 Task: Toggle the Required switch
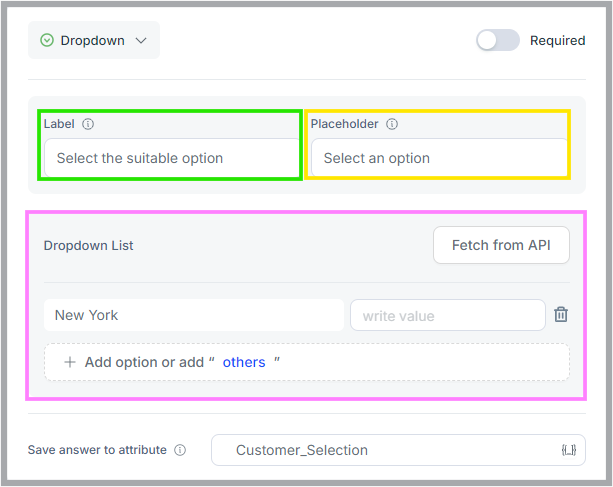click(x=498, y=40)
